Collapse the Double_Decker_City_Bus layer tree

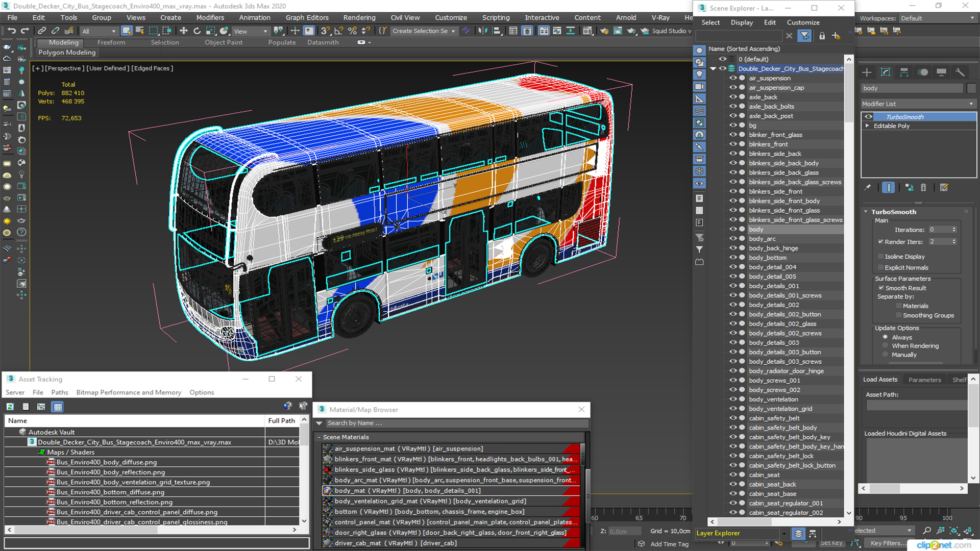click(x=713, y=68)
